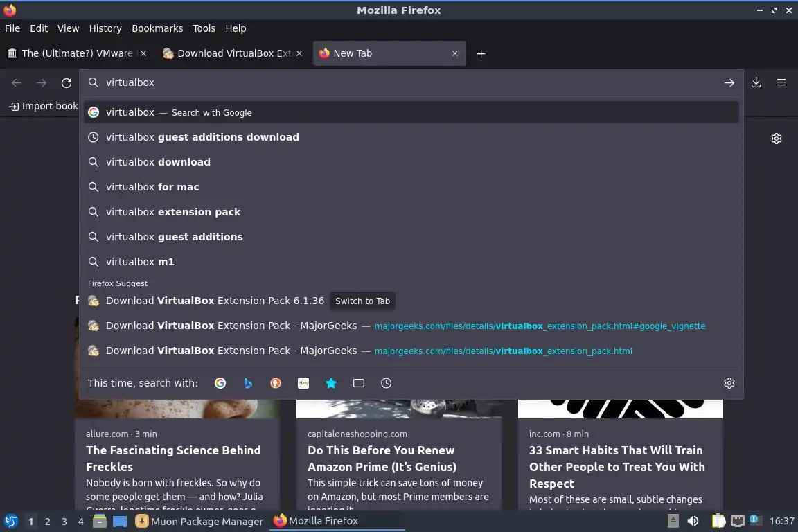Click Import bookmarks in bookmarks toolbar
The image size is (798, 532).
point(44,106)
